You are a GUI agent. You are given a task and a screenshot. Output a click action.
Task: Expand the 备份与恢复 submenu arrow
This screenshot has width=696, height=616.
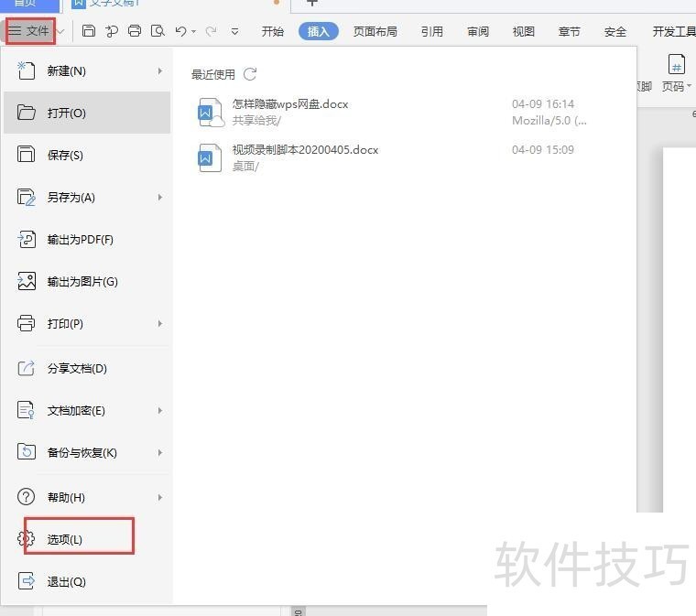(x=160, y=453)
